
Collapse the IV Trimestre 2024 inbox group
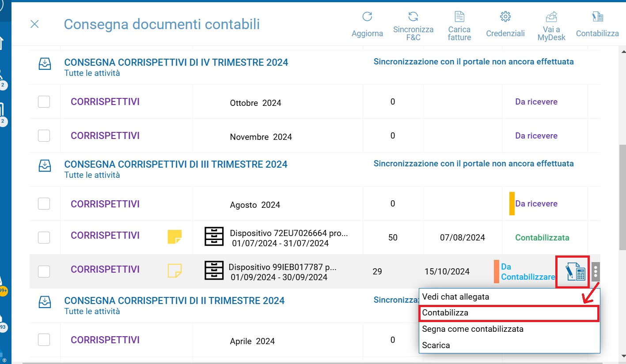point(45,64)
